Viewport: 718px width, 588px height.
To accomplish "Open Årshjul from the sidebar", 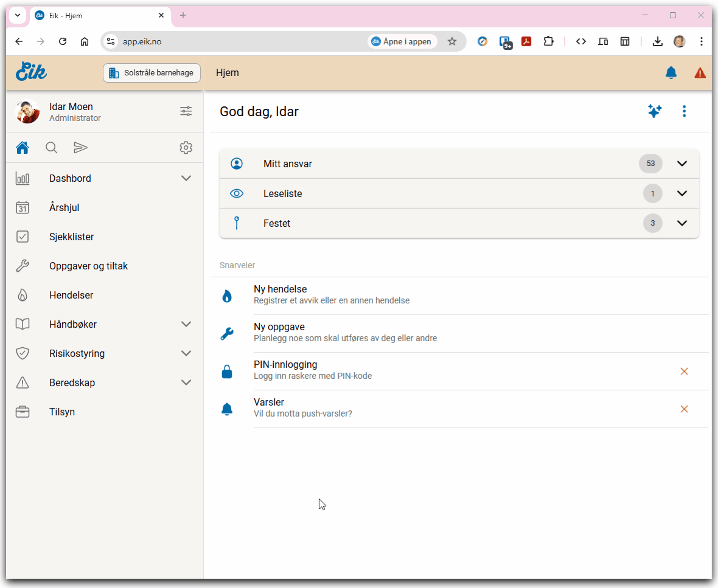I will 64,207.
